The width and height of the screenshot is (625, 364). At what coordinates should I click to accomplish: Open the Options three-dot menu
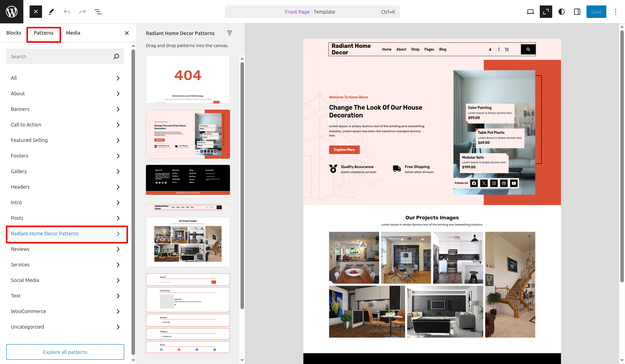coord(616,12)
